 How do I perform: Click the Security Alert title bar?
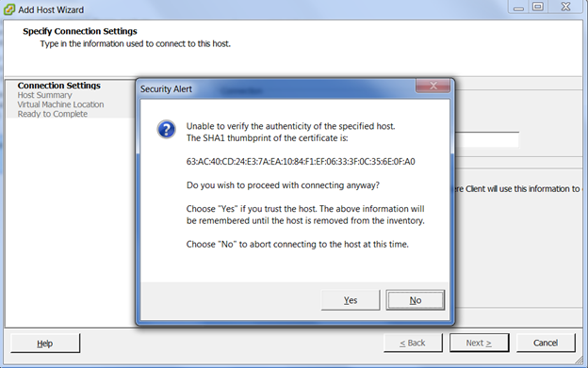click(x=277, y=89)
